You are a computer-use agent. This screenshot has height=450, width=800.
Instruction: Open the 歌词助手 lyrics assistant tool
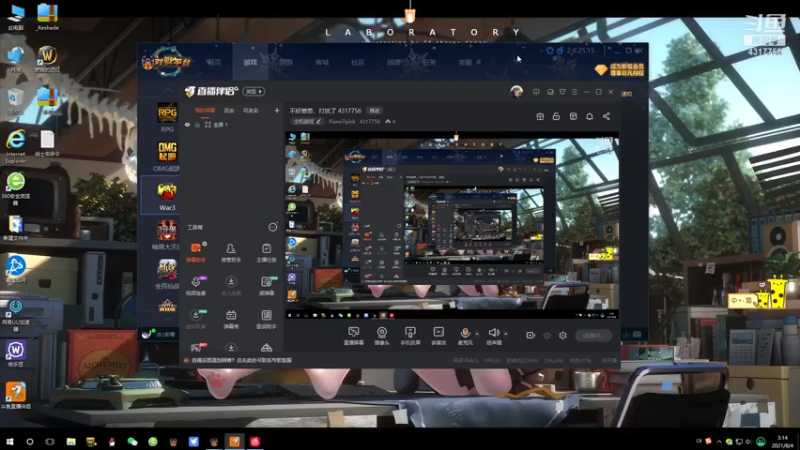pos(266,319)
